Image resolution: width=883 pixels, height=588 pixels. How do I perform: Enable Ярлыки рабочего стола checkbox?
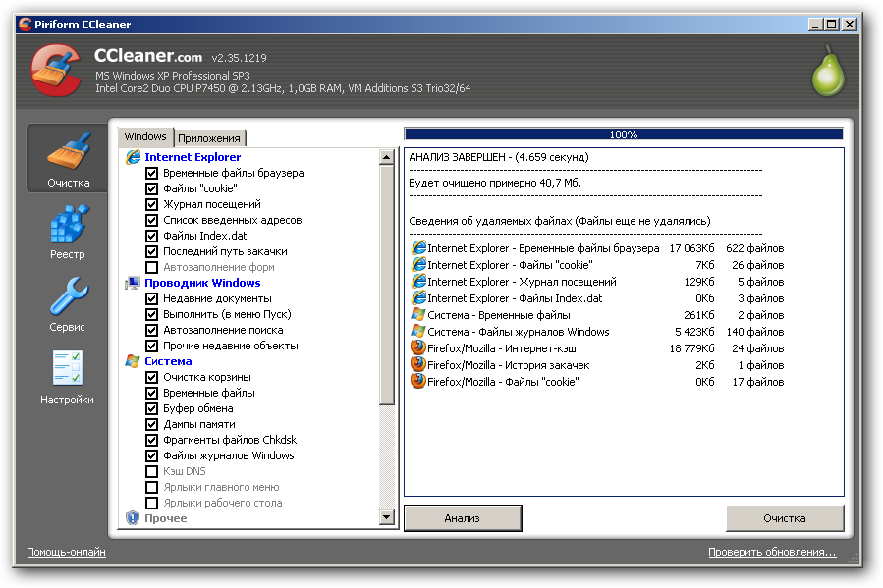pos(151,503)
